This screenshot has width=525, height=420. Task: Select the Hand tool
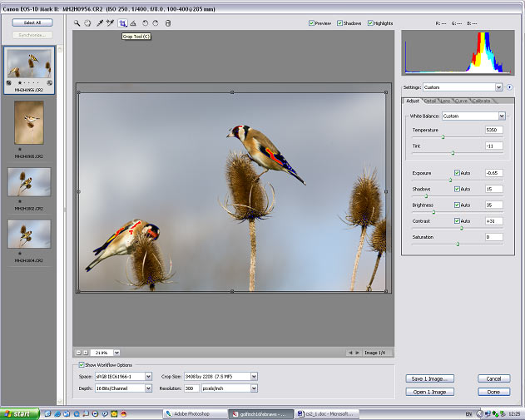click(87, 23)
